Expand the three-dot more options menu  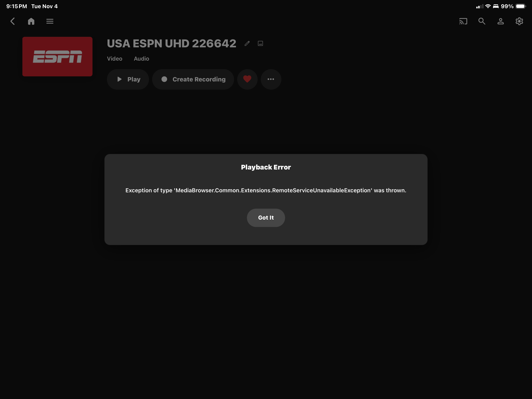click(271, 79)
